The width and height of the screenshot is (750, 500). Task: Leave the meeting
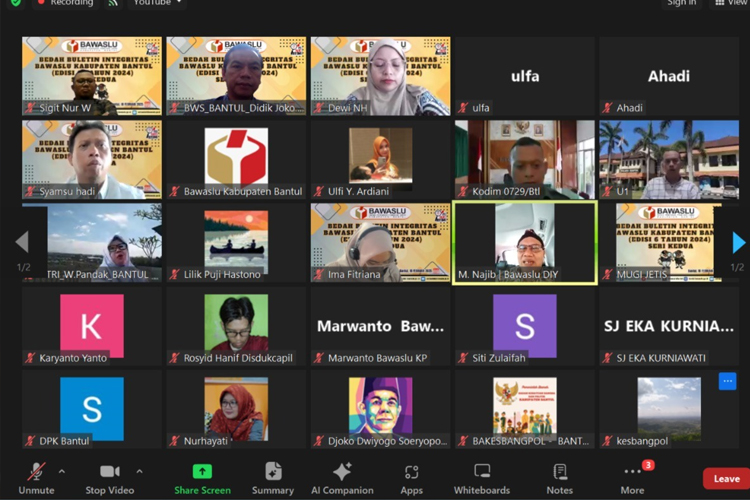[x=726, y=479]
